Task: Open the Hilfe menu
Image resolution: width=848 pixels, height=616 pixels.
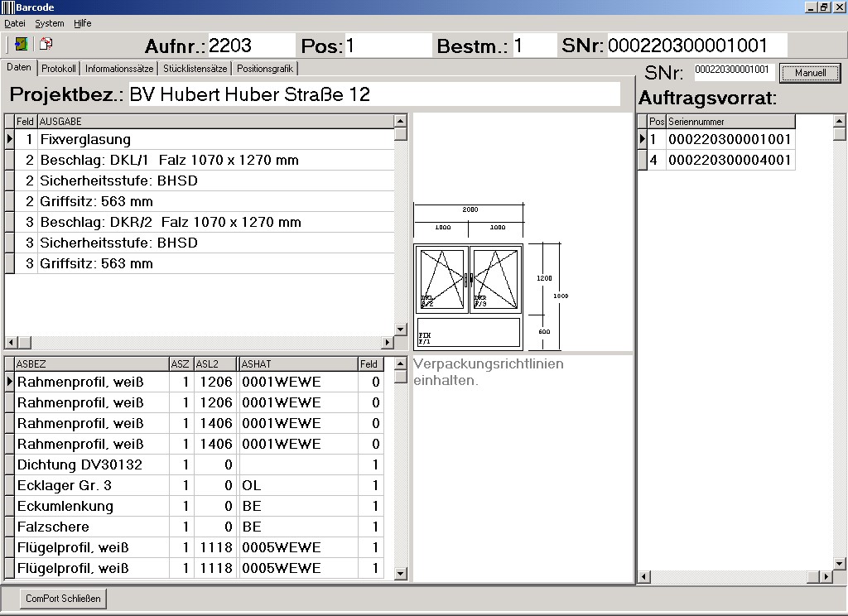Action: click(83, 23)
